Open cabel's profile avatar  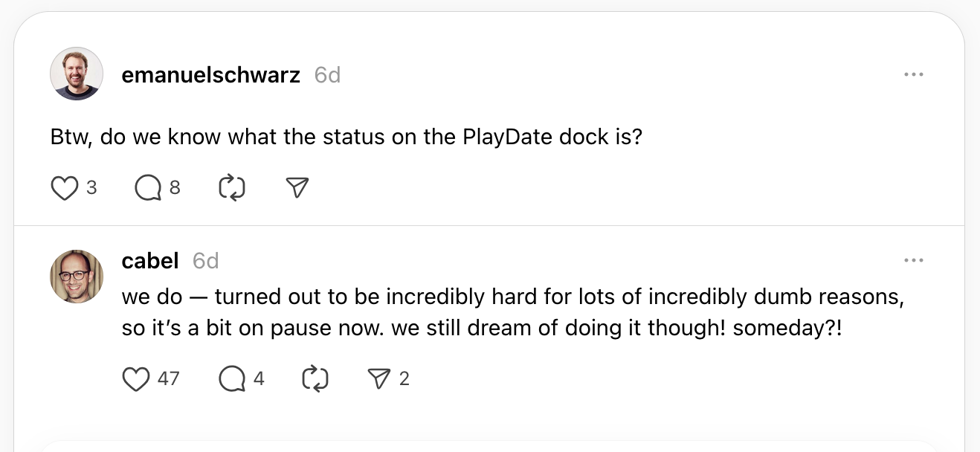tap(76, 276)
